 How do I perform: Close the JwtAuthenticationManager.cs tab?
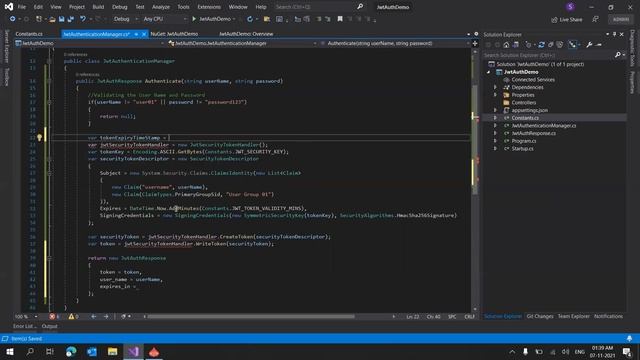(144, 34)
